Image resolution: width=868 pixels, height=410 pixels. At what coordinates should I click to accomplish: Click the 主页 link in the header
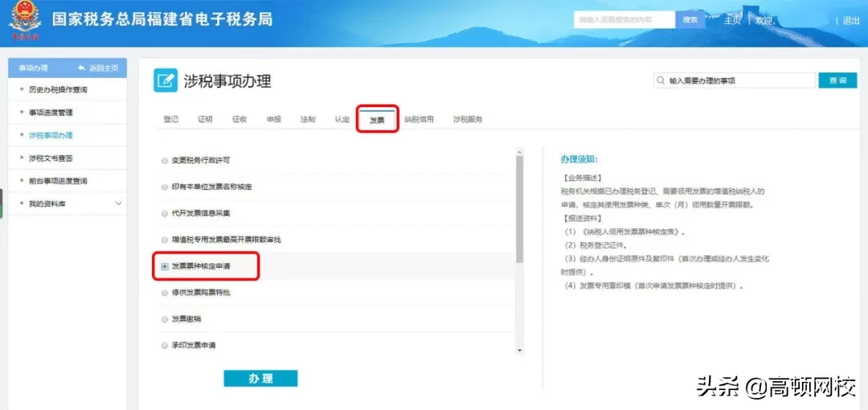click(x=732, y=20)
